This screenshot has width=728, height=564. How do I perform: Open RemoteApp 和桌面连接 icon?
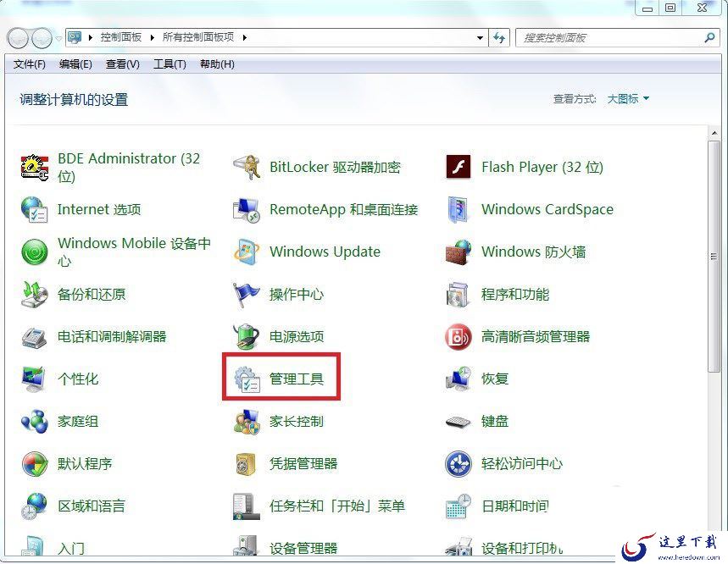246,209
